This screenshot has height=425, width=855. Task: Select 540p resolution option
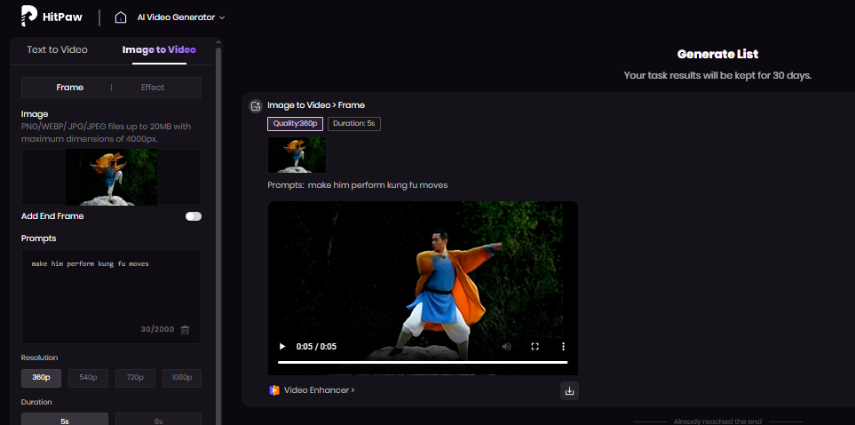pos(88,378)
